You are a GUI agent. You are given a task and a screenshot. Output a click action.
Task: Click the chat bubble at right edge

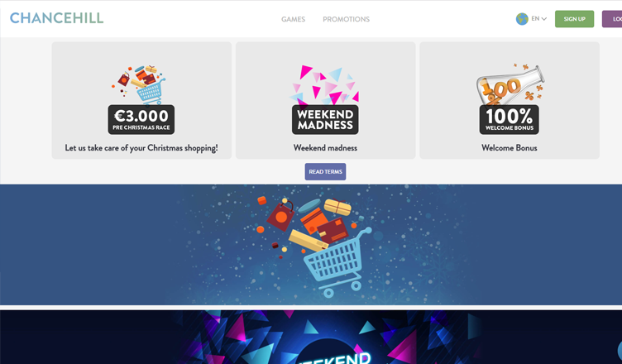620,350
